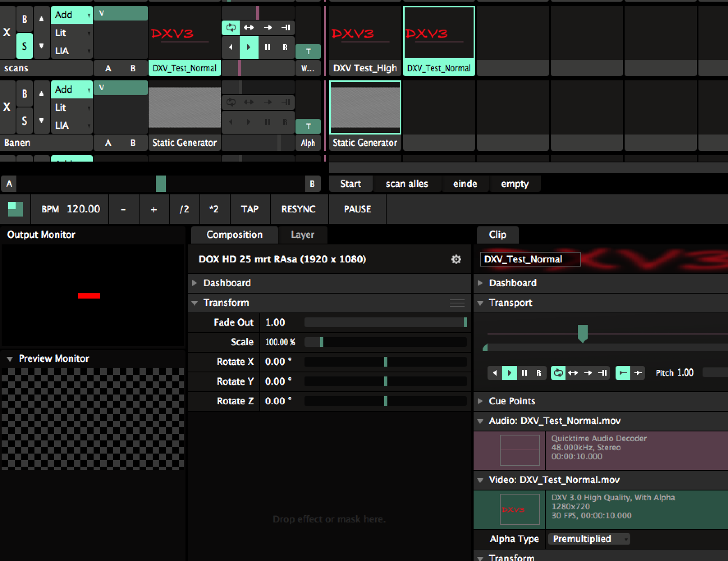The height and width of the screenshot is (561, 728).
Task: Click the loop icon in scans layer
Action: point(231,27)
